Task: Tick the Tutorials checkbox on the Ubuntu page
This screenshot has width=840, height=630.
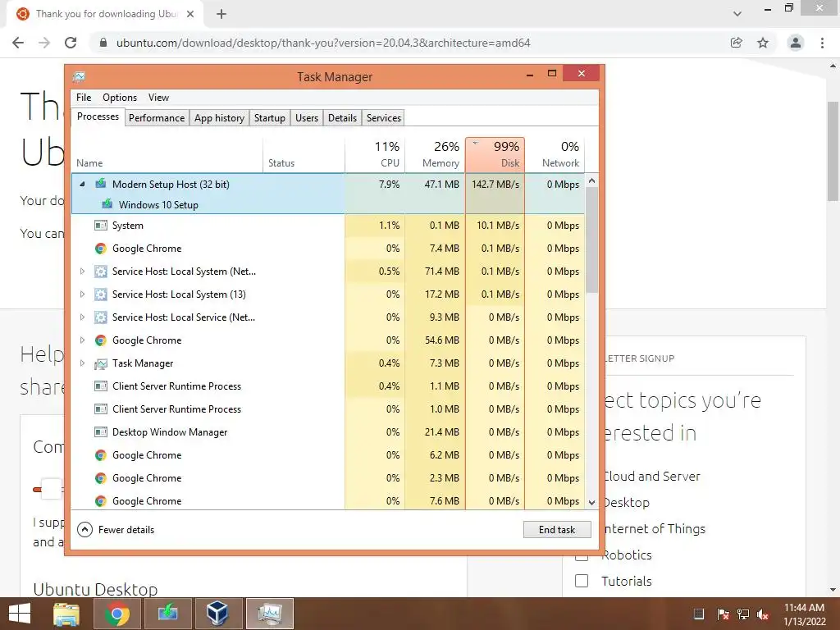Action: (582, 581)
